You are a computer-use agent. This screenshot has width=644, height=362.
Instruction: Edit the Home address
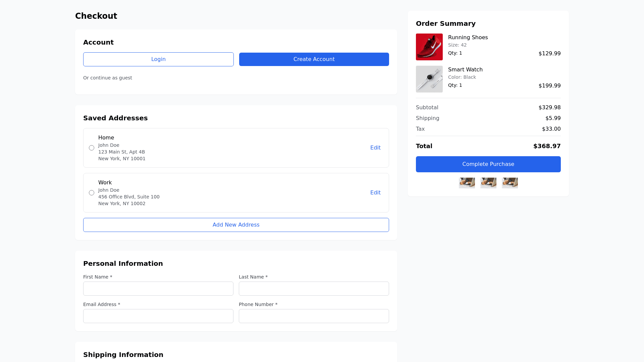(x=375, y=148)
